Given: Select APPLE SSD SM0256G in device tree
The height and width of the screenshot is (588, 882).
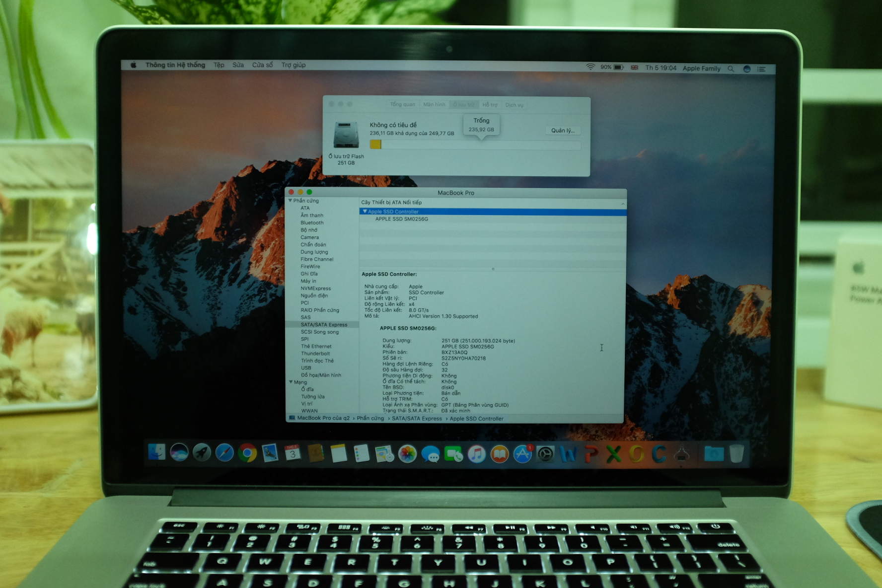Looking at the screenshot, I should (x=401, y=219).
